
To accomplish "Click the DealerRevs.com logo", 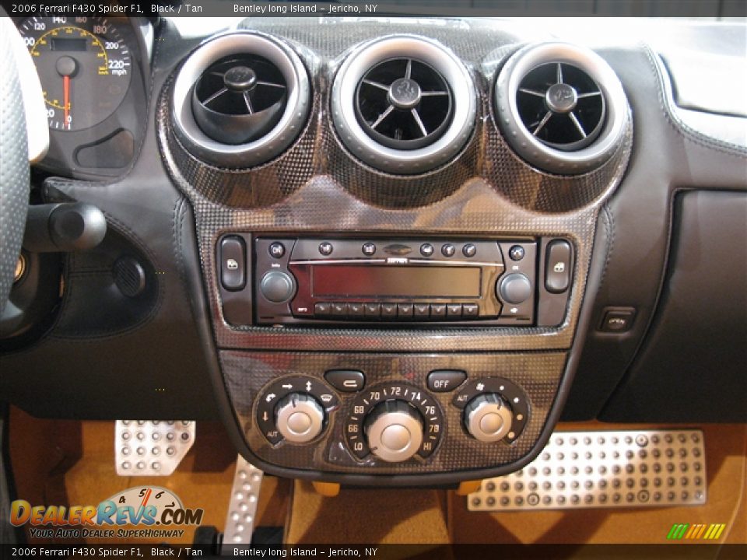I will point(107,515).
